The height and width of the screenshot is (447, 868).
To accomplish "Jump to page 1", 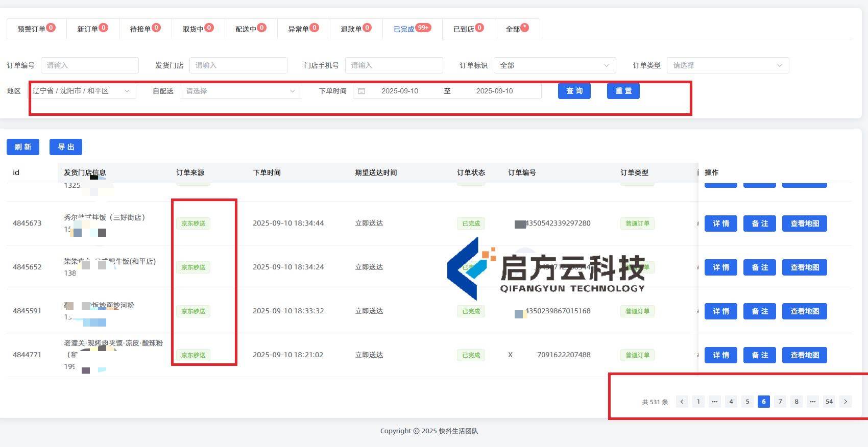I will (x=698, y=402).
